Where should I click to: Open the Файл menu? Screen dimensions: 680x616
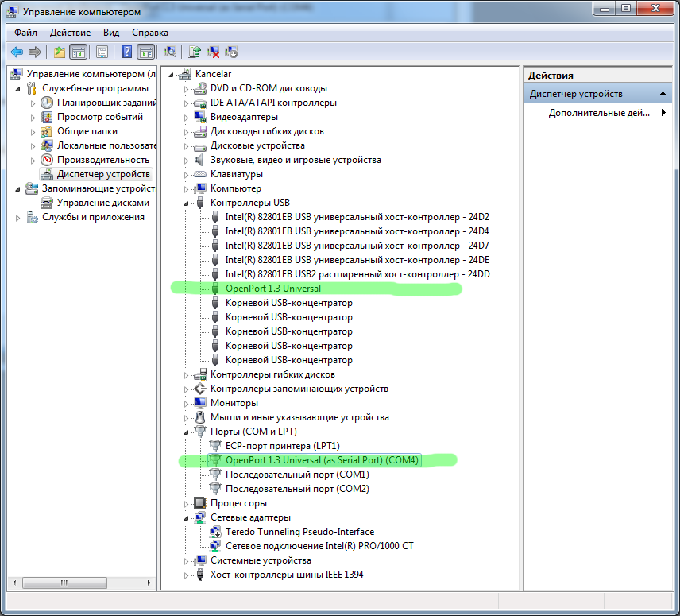[x=25, y=33]
